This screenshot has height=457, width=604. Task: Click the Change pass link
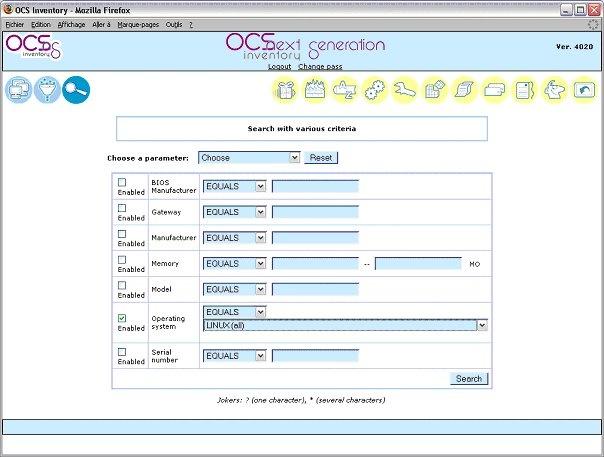[320, 66]
